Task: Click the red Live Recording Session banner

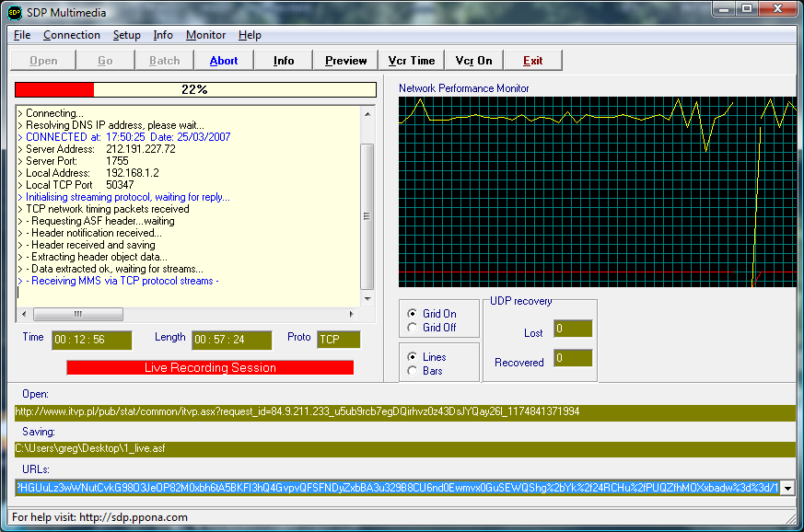Action: pyautogui.click(x=210, y=368)
